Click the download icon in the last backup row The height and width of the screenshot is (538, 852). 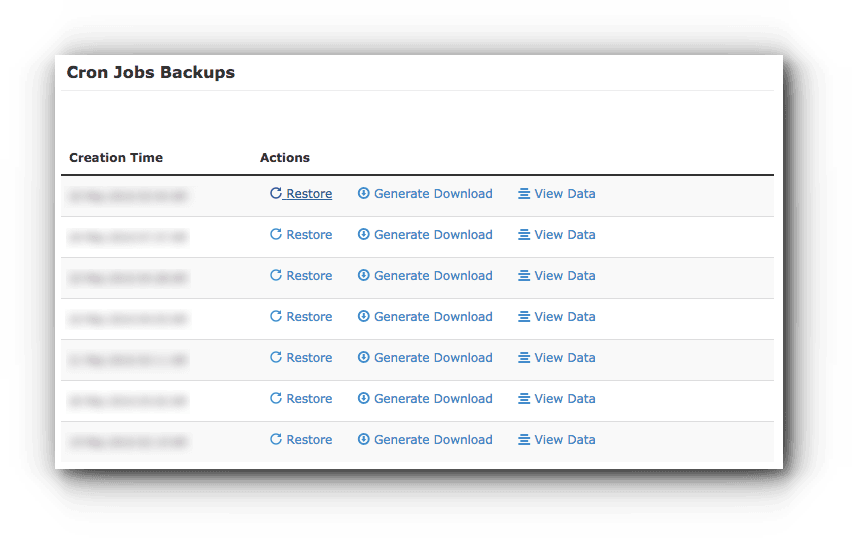click(x=364, y=439)
